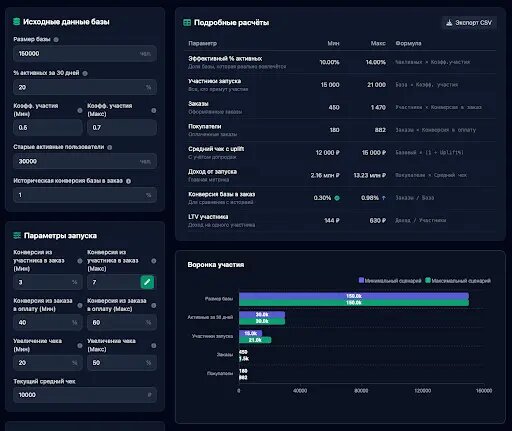Click the Формула column header
This screenshot has width=512, height=431.
click(x=408, y=43)
